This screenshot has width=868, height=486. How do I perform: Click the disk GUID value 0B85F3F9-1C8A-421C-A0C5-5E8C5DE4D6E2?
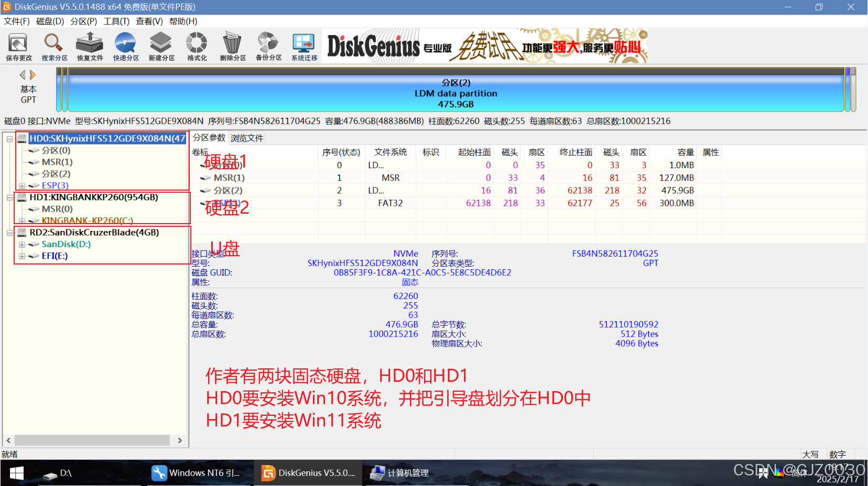pos(422,273)
